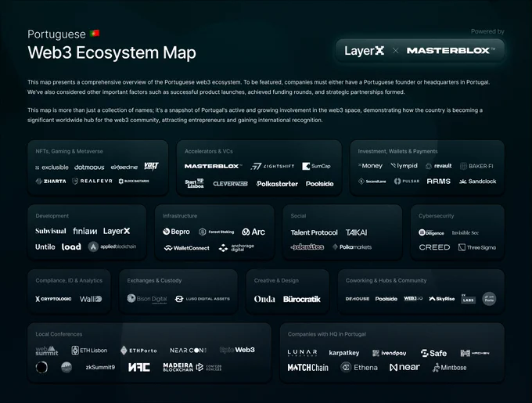This screenshot has height=403, width=532.
Task: Click the anchorage digital logo
Action: tap(236, 247)
